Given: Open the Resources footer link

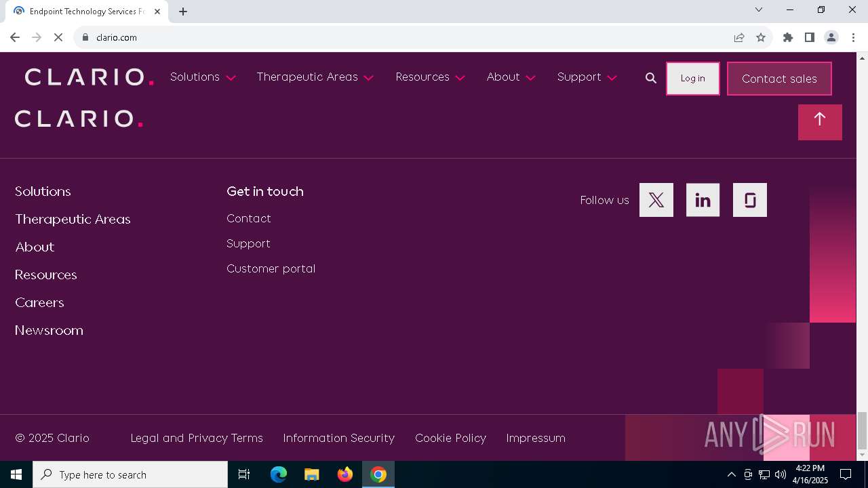Looking at the screenshot, I should pyautogui.click(x=45, y=275).
